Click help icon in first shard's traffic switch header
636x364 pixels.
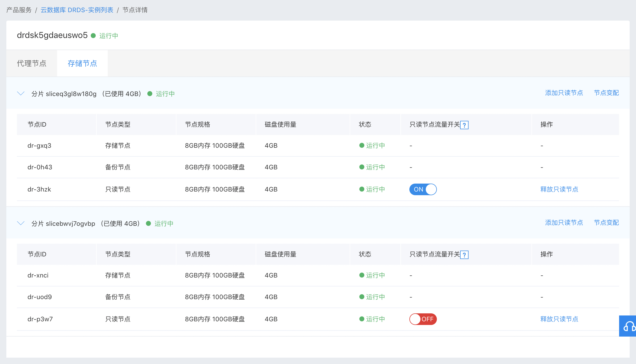point(464,125)
